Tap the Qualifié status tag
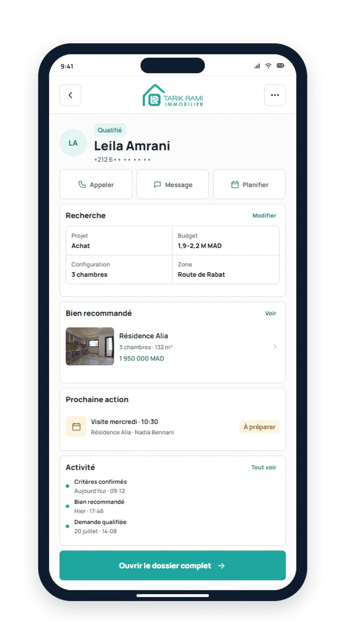Viewport: 345px width, 644px height. (110, 130)
